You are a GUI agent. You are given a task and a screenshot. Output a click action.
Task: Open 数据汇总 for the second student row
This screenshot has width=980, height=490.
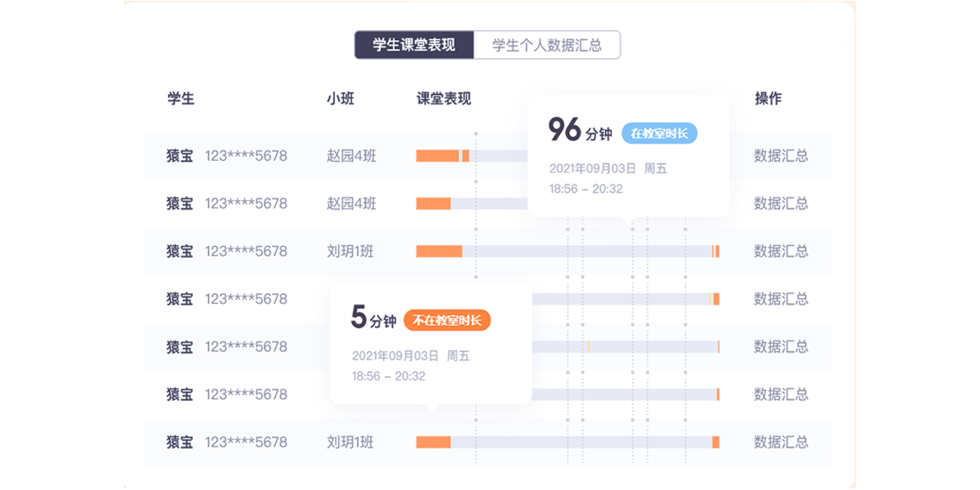click(x=781, y=203)
